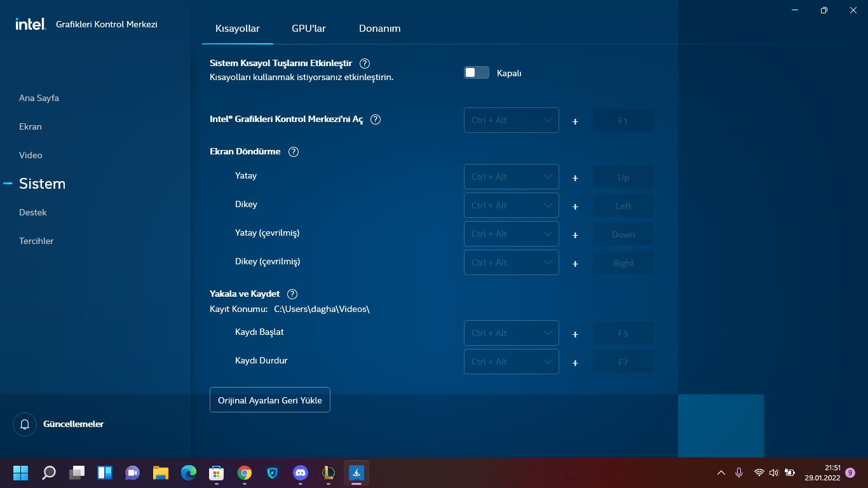868x488 pixels.
Task: Open the notification center badge
Action: coord(850,473)
